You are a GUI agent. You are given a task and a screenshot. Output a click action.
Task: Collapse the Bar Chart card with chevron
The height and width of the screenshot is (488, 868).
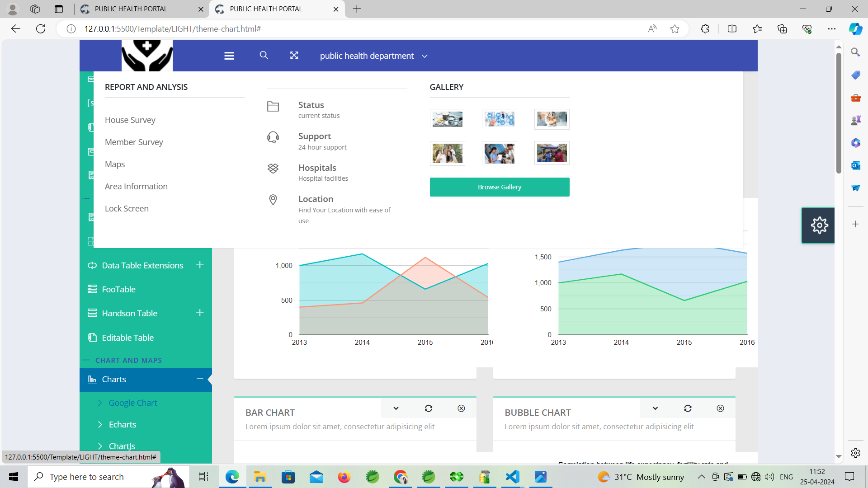click(396, 408)
